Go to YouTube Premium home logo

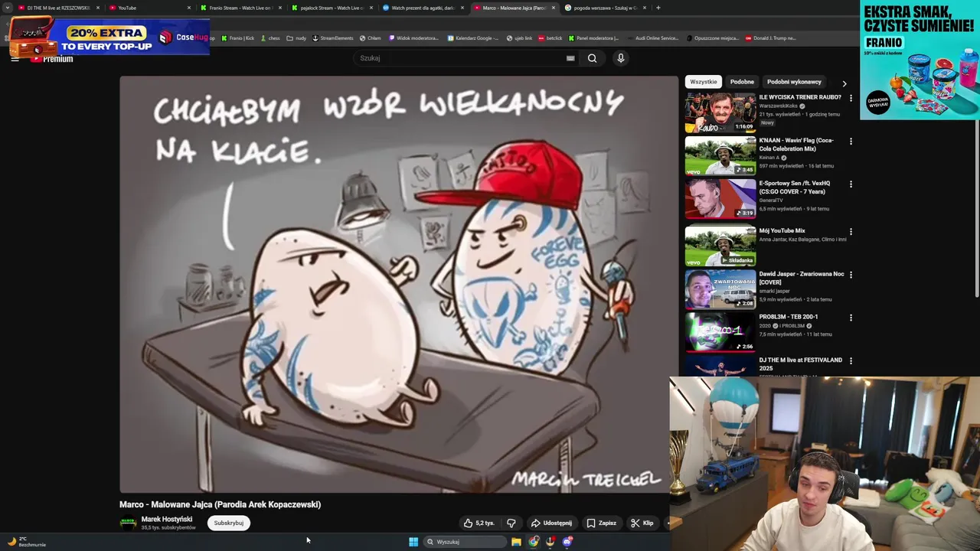[51, 59]
